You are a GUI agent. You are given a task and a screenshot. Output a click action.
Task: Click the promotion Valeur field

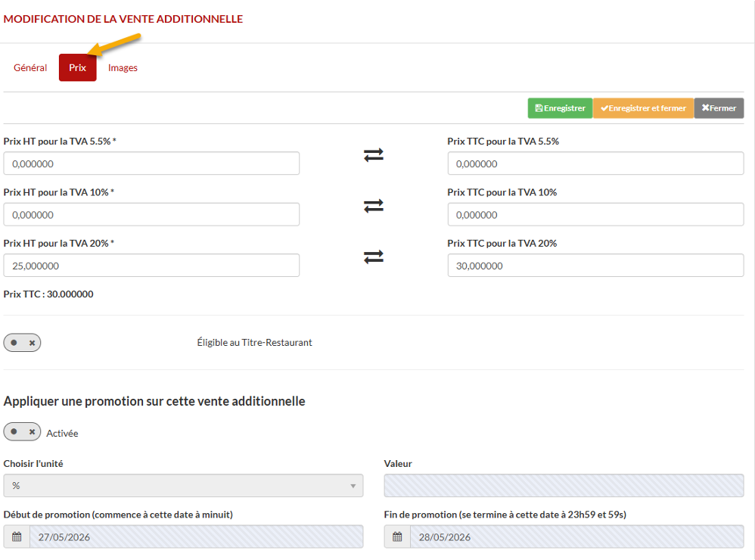564,486
